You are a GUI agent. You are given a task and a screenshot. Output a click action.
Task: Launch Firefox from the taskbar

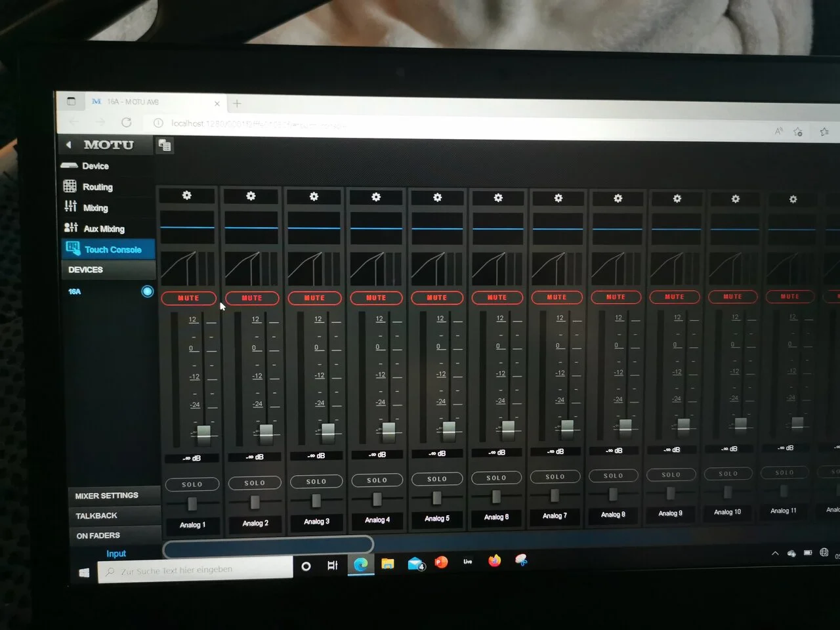point(494,560)
